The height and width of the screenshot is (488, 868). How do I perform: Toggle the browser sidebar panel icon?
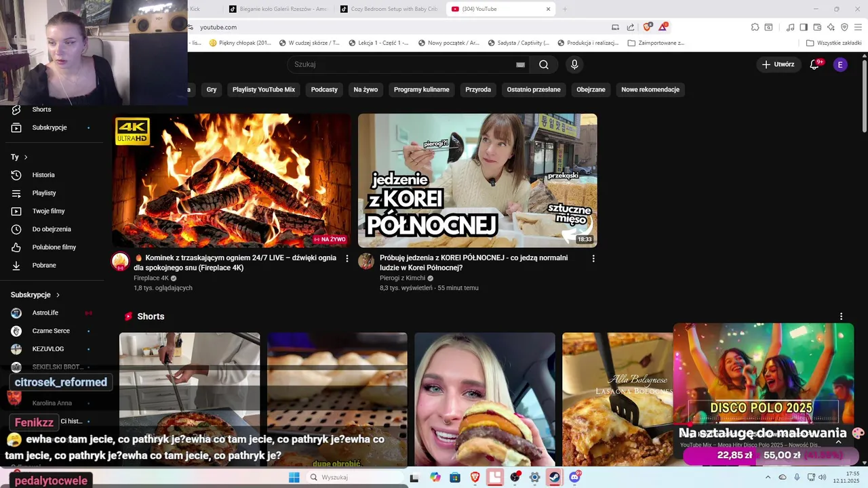(804, 27)
